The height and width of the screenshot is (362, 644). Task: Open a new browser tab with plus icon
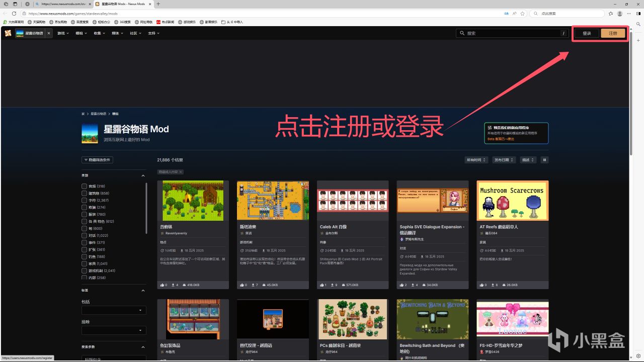pyautogui.click(x=158, y=4)
